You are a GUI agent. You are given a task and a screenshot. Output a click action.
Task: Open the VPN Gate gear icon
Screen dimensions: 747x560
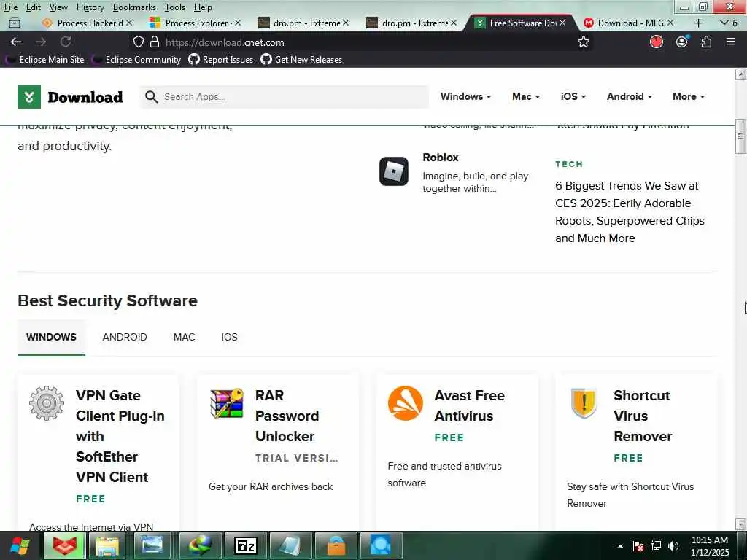pos(47,402)
